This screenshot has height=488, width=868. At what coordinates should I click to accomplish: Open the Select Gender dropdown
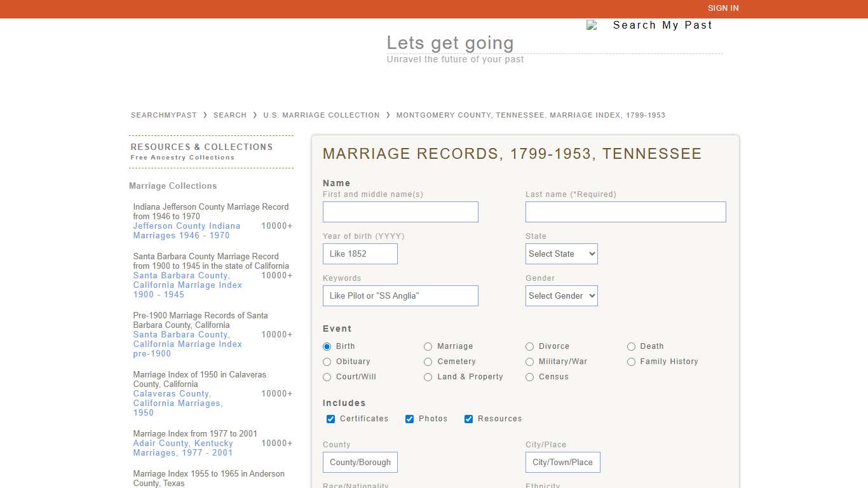pos(561,295)
